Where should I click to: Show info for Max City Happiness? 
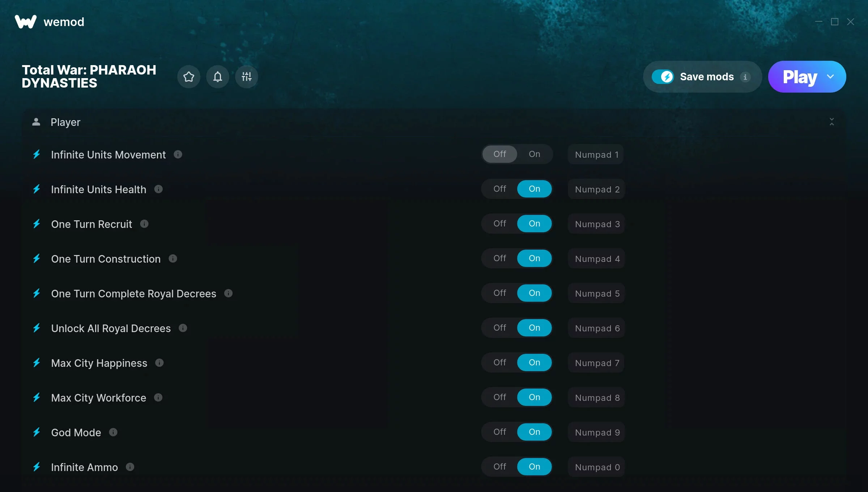pos(159,363)
